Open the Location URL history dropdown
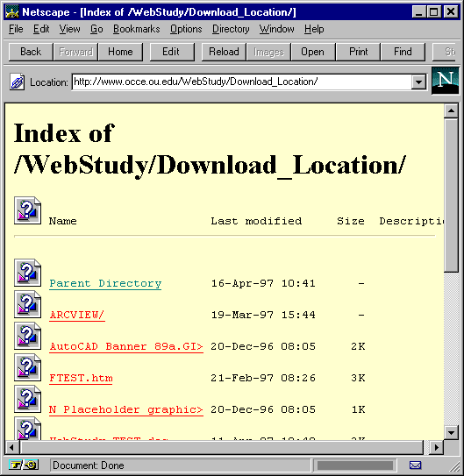 pos(418,82)
